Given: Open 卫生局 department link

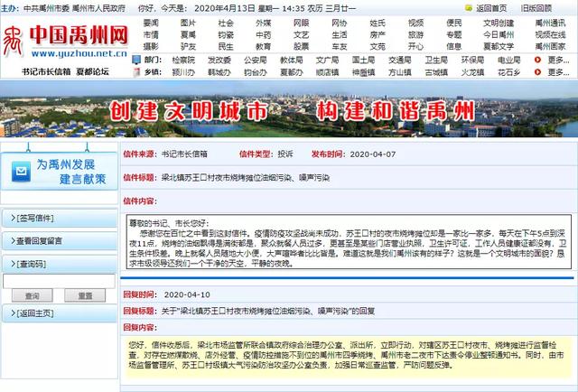Looking at the screenshot, I should [436, 60].
